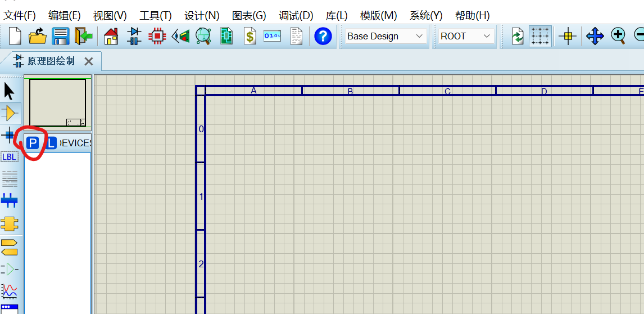The height and width of the screenshot is (314, 644).
Task: Save the project using floppy disk icon
Action: point(61,36)
